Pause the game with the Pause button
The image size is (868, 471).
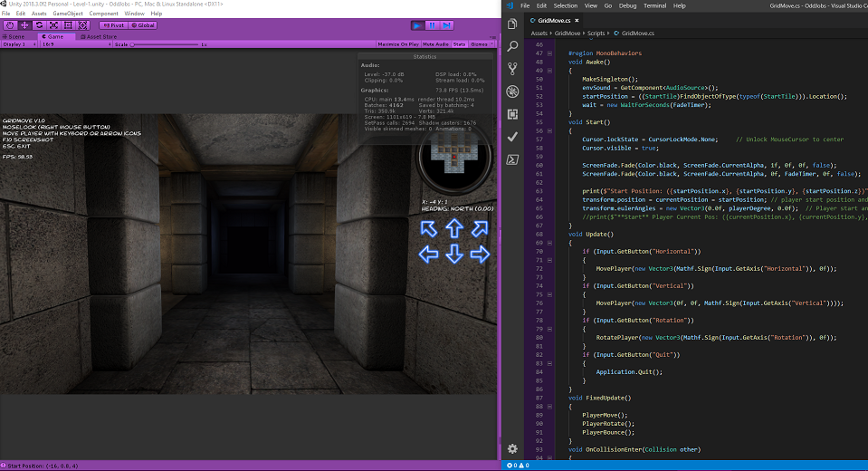(x=432, y=25)
